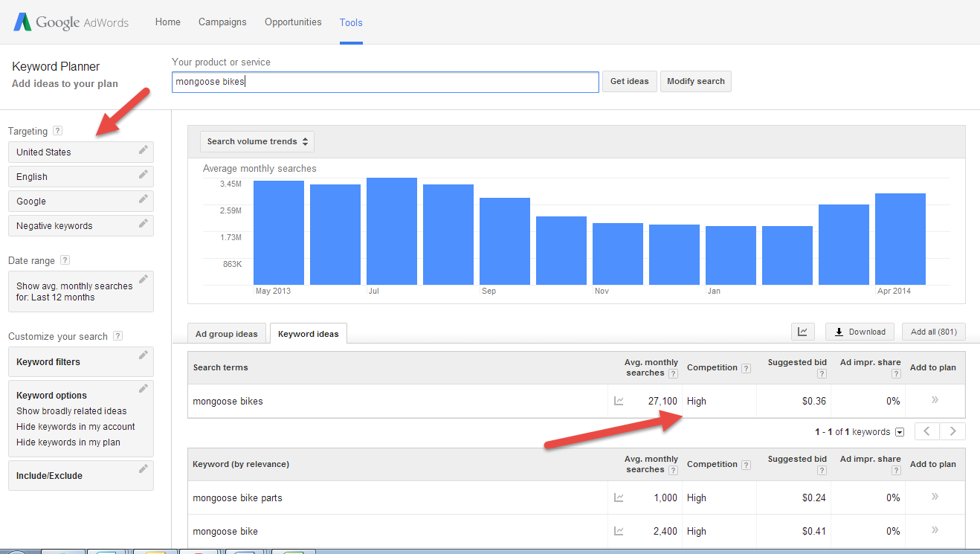Open the Search volume trends dropdown
Image resolution: width=980 pixels, height=554 pixels.
coord(257,141)
